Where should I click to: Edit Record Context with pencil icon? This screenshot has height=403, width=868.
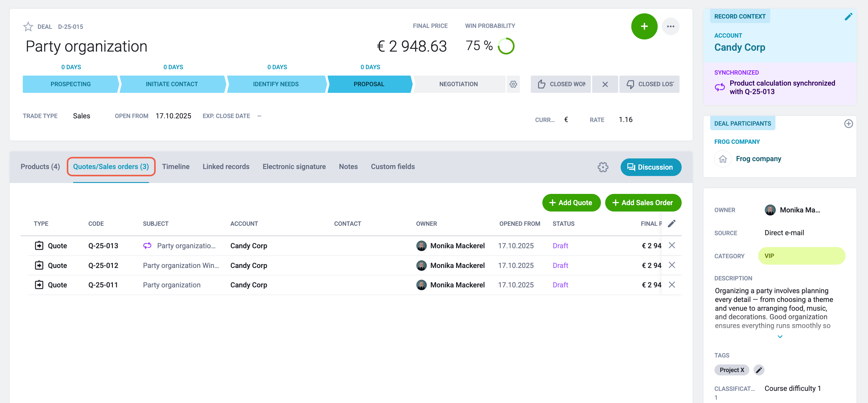coord(848,16)
